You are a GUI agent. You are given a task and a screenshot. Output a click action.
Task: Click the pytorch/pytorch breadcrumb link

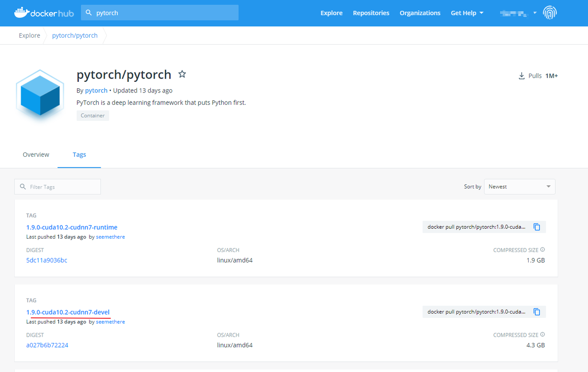(x=75, y=35)
